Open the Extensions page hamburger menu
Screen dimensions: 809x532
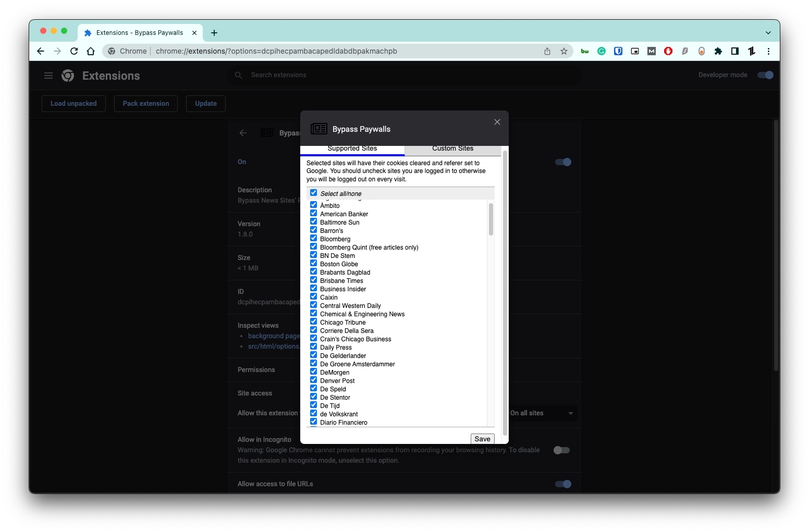pyautogui.click(x=48, y=76)
